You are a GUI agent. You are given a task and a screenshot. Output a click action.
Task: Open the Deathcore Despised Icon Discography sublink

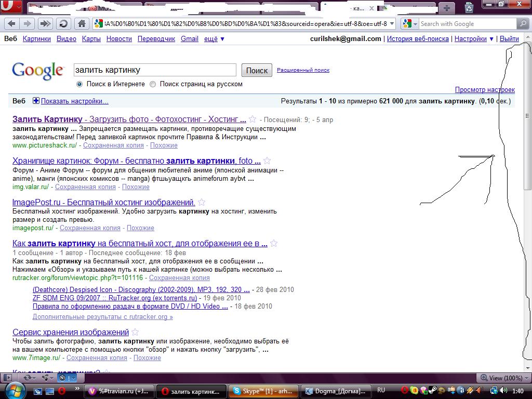(141, 289)
